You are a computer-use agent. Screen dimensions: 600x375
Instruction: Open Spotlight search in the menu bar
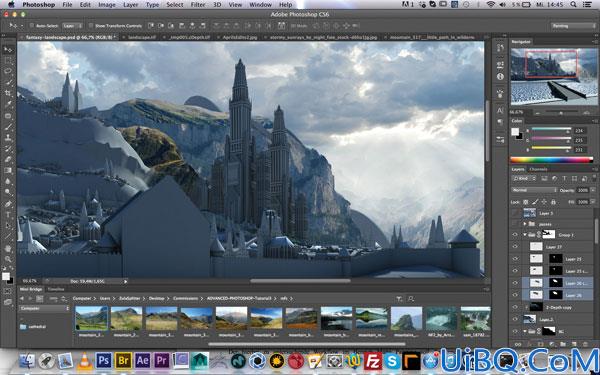(x=573, y=5)
